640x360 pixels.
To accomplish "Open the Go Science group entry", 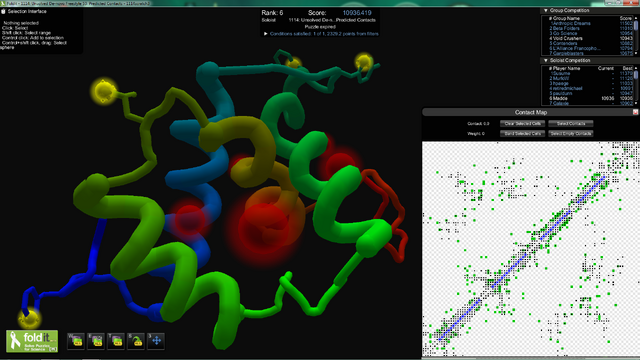I will click(564, 33).
